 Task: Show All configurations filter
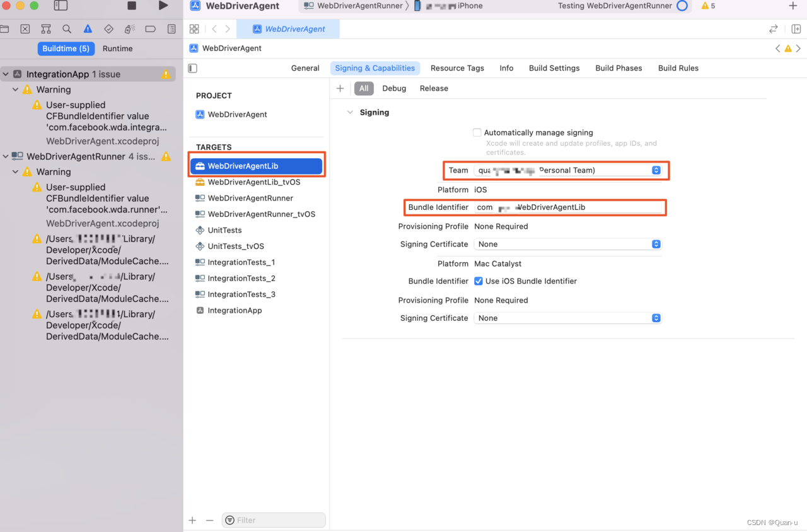pyautogui.click(x=364, y=88)
